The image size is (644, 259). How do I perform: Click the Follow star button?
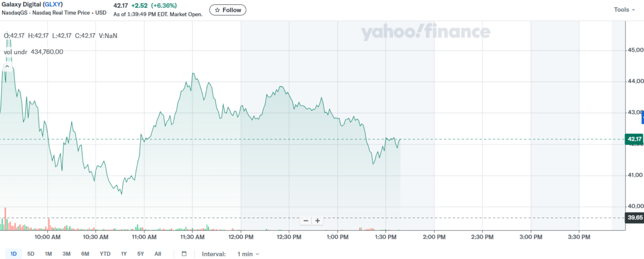pyautogui.click(x=228, y=10)
